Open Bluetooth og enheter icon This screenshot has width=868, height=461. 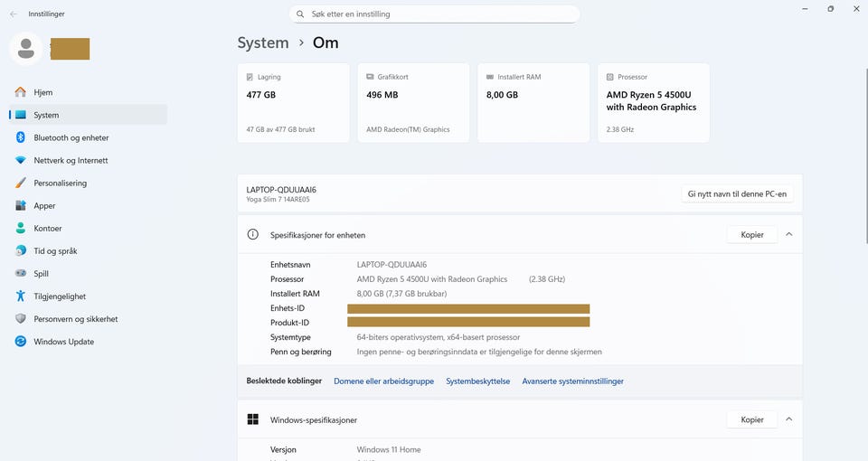tap(21, 137)
